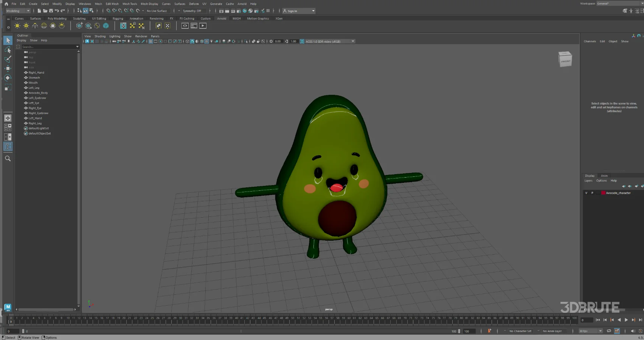Switch to single perspective view layout
This screenshot has height=340, width=644.
[8, 118]
